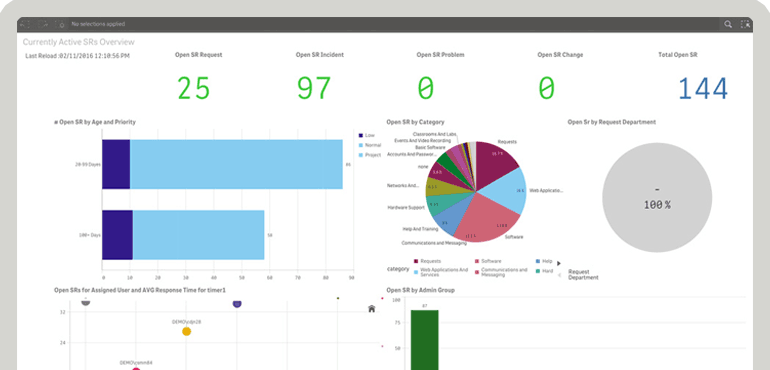Click the 100+ Days axis label
The height and width of the screenshot is (370, 770).
click(90, 235)
